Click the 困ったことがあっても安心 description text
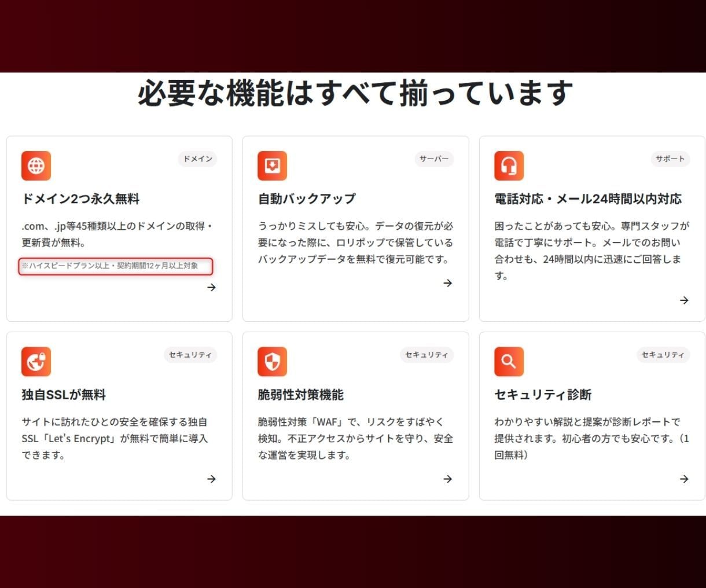Image resolution: width=706 pixels, height=588 pixels. (x=592, y=251)
